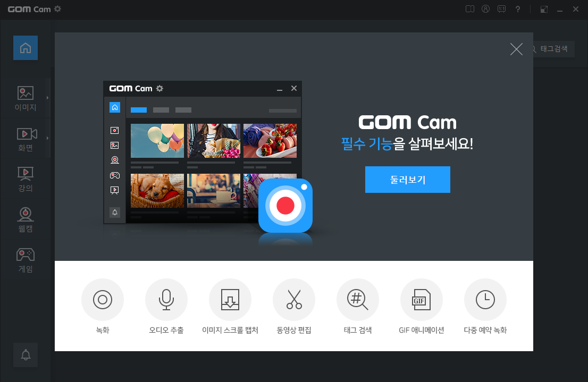
Task: Open the notification bell at sidebar bottom
Action: [x=25, y=355]
